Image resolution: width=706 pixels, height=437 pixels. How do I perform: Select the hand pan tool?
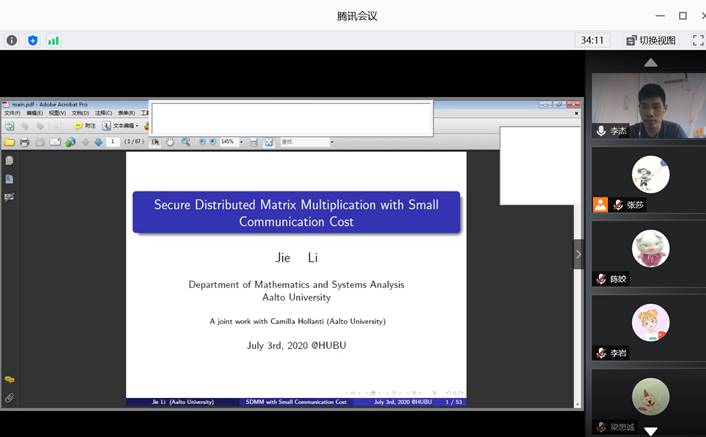170,142
